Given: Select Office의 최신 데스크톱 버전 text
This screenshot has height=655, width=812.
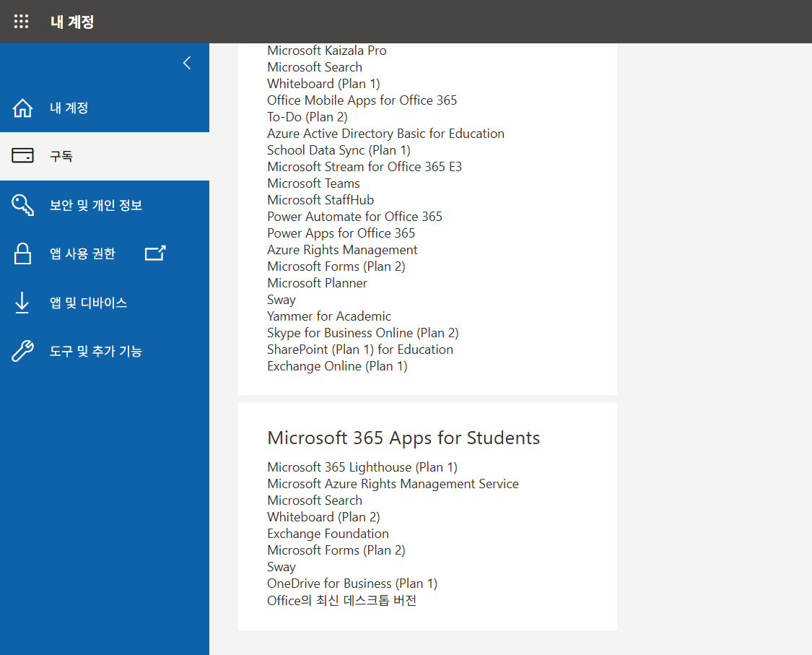Looking at the screenshot, I should coord(342,600).
